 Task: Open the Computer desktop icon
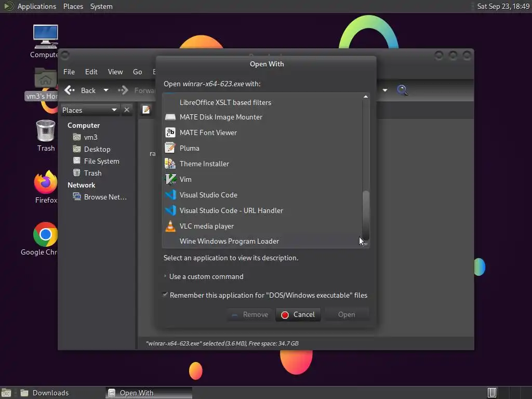point(46,37)
